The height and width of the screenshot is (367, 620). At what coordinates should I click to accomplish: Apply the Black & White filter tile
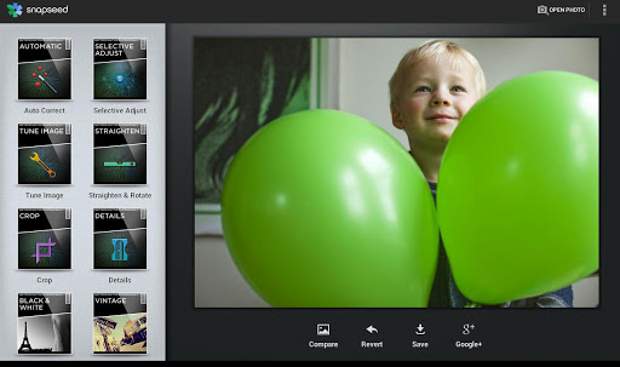(x=44, y=323)
